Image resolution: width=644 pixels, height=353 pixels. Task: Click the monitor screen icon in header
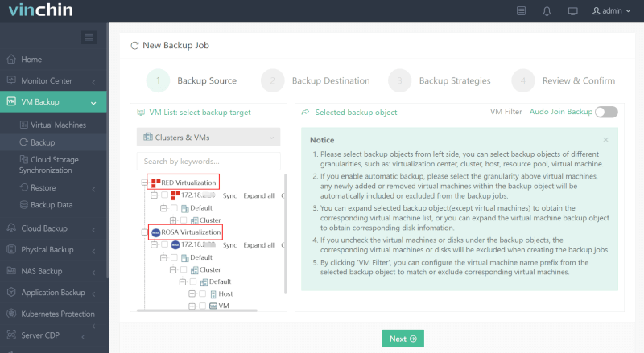click(x=572, y=11)
